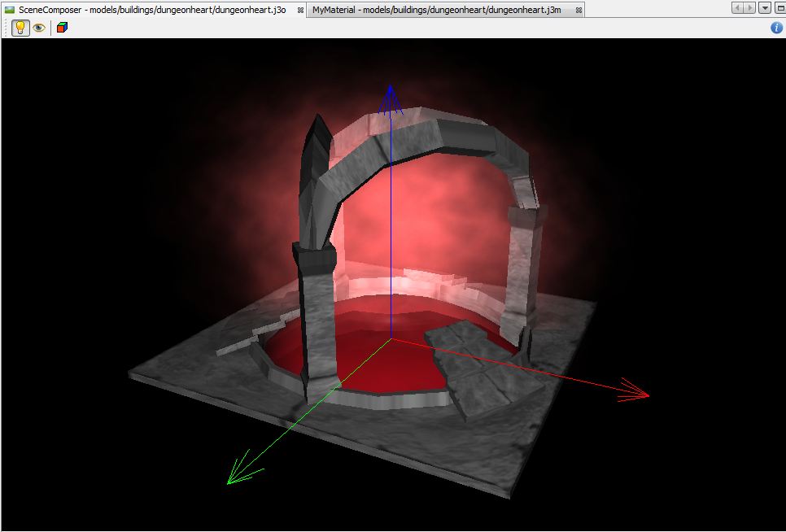Viewport: 786px width, 532px height.
Task: Select the blue vertical axis arrowhead
Action: pos(391,96)
